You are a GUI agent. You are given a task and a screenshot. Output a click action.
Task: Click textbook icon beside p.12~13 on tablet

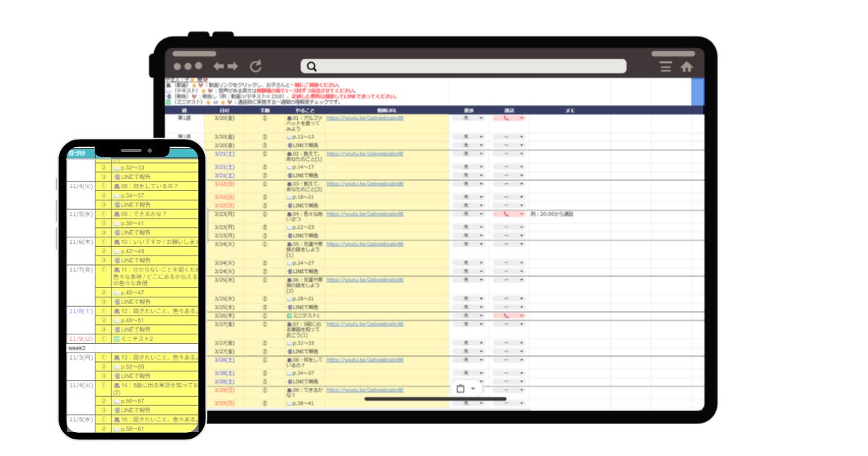coord(290,137)
